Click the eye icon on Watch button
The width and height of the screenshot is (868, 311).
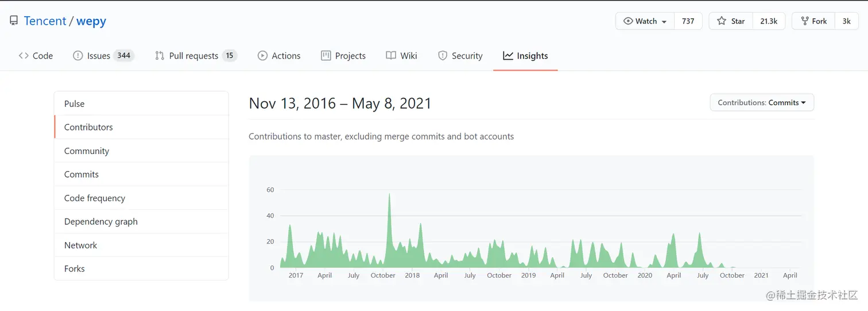[x=628, y=21]
